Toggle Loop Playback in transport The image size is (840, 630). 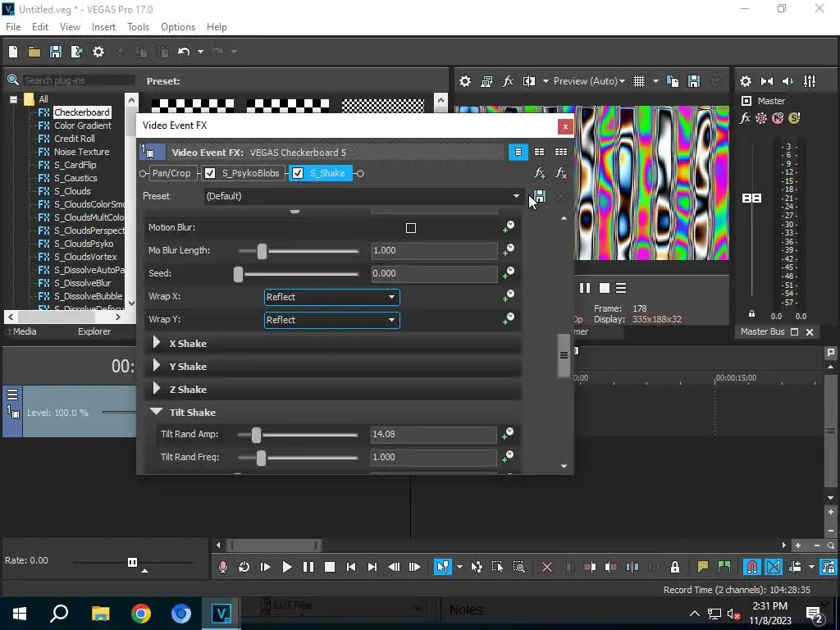pyautogui.click(x=244, y=567)
